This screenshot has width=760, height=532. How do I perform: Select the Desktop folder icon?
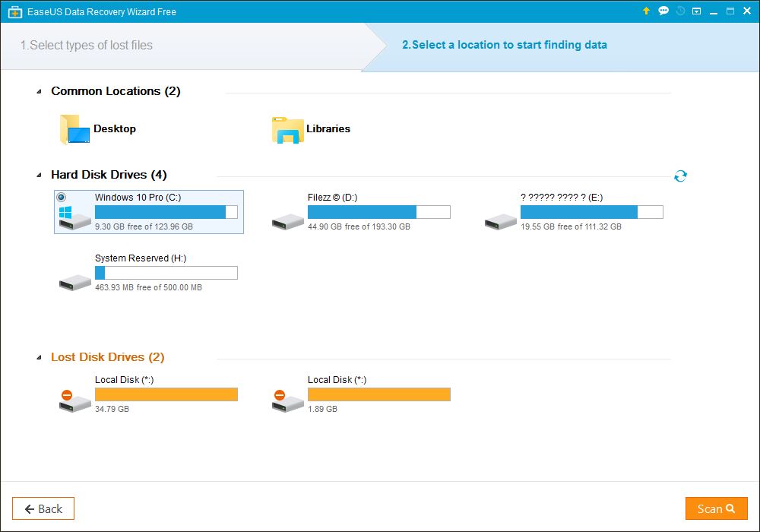click(x=74, y=129)
